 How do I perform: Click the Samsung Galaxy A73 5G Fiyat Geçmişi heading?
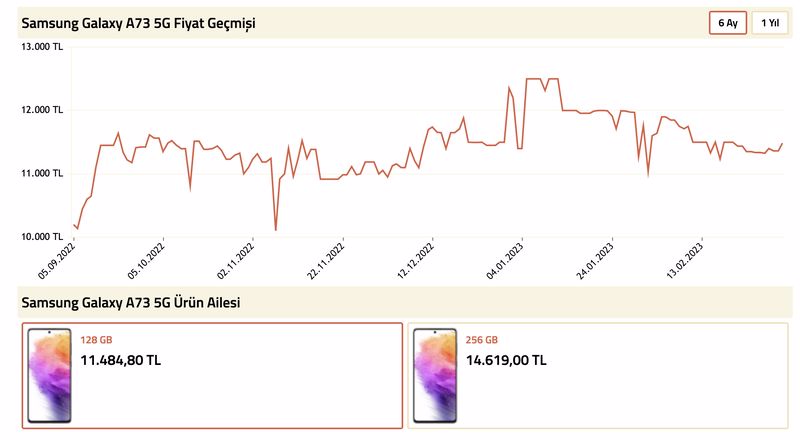pos(138,23)
